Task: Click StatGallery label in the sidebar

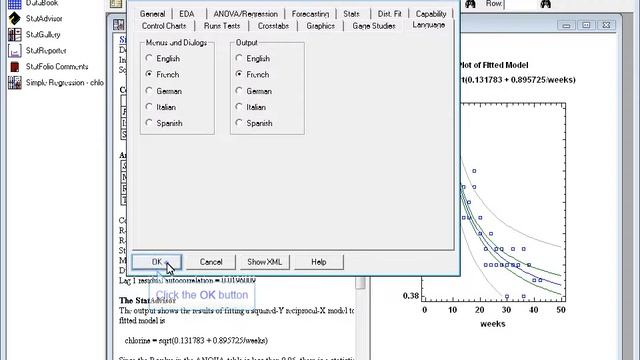Action: coord(43,35)
